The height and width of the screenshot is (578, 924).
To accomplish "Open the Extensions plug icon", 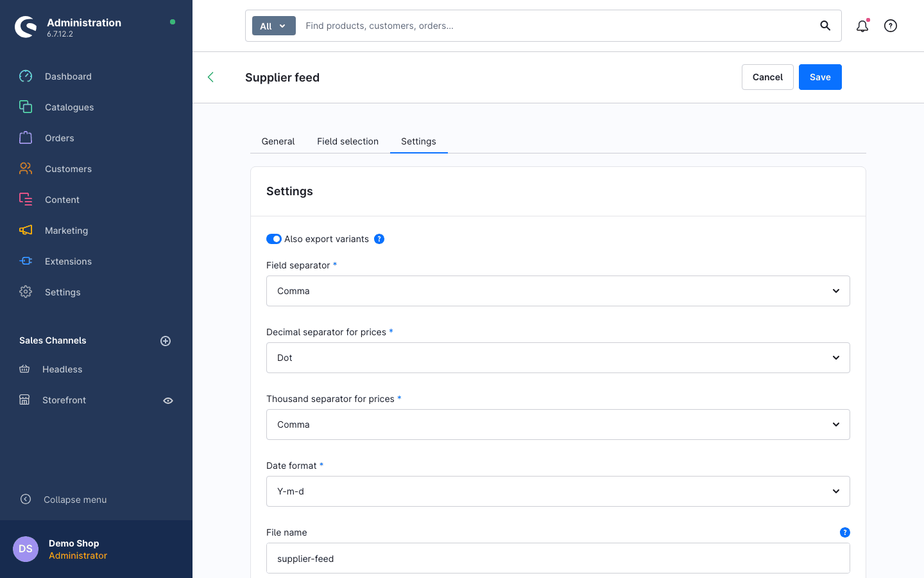I will click(26, 261).
